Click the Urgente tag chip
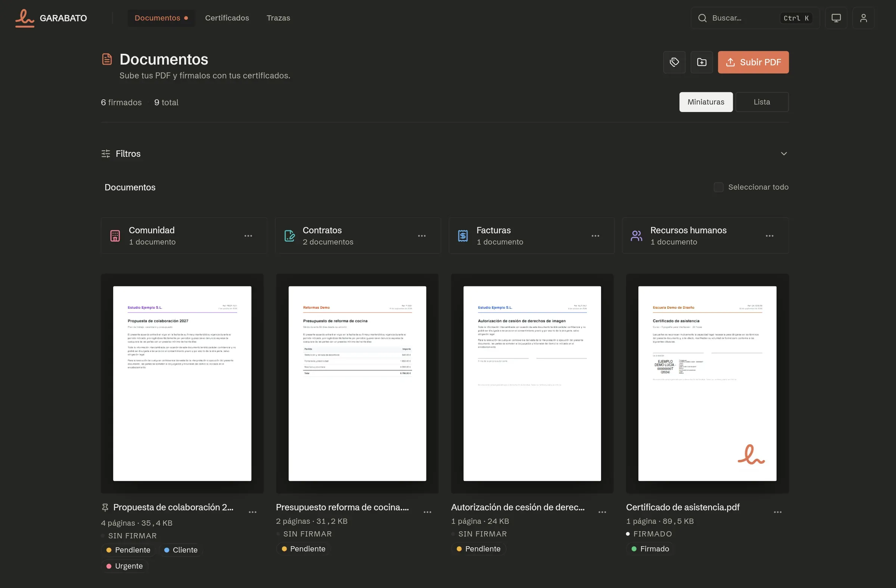Viewport: 896px width, 588px height. (125, 566)
